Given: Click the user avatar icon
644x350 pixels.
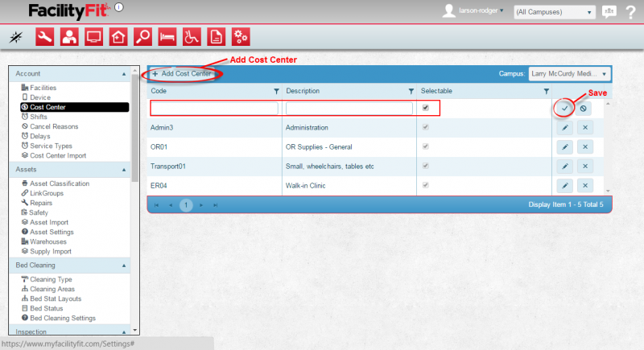Looking at the screenshot, I should coord(448,11).
